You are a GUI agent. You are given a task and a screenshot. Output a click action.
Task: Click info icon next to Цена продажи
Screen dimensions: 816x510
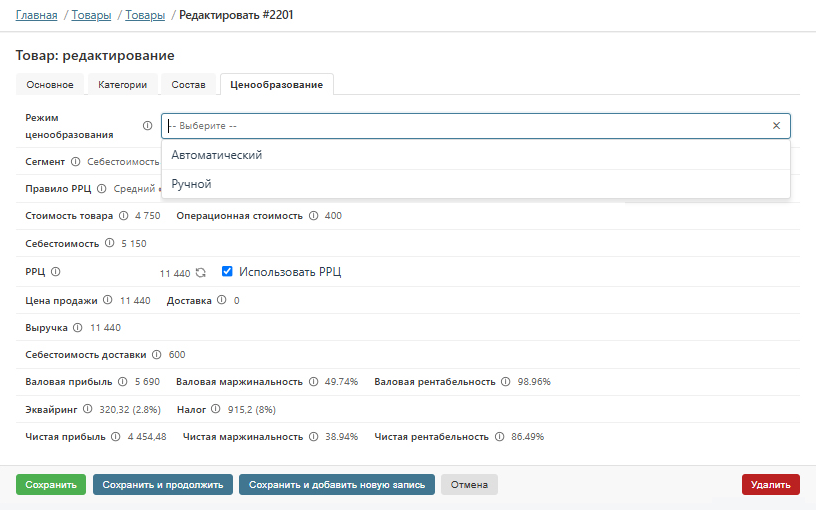[108, 300]
